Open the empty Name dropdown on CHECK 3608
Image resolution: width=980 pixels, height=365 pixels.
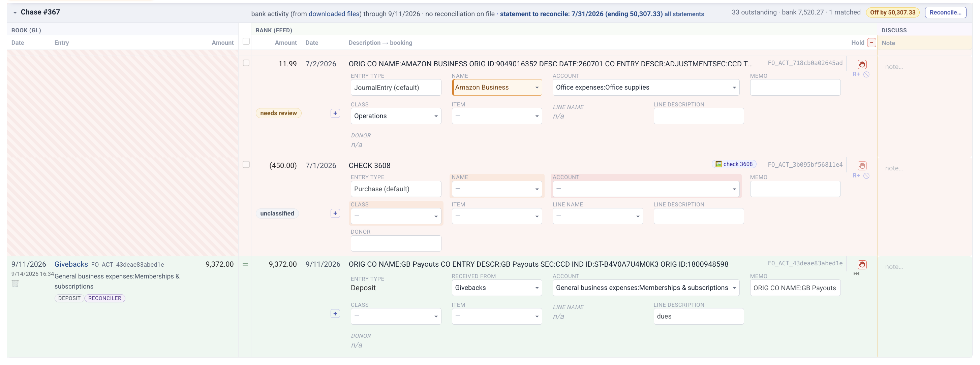(x=497, y=189)
